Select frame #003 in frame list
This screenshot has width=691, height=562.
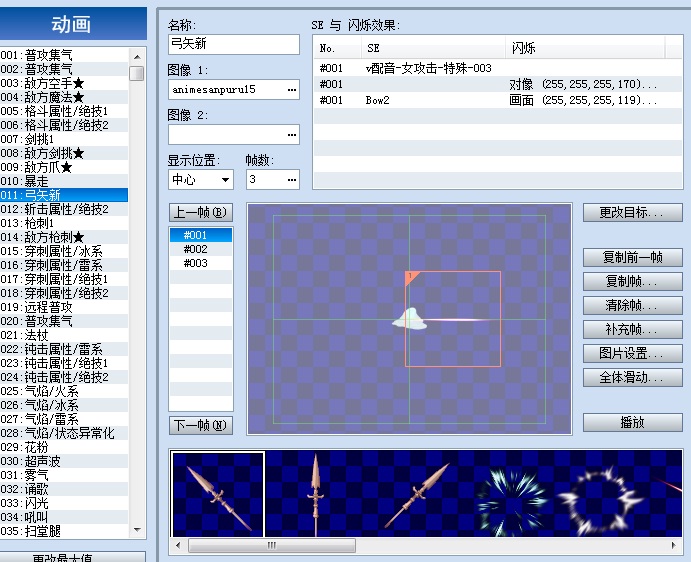point(201,263)
